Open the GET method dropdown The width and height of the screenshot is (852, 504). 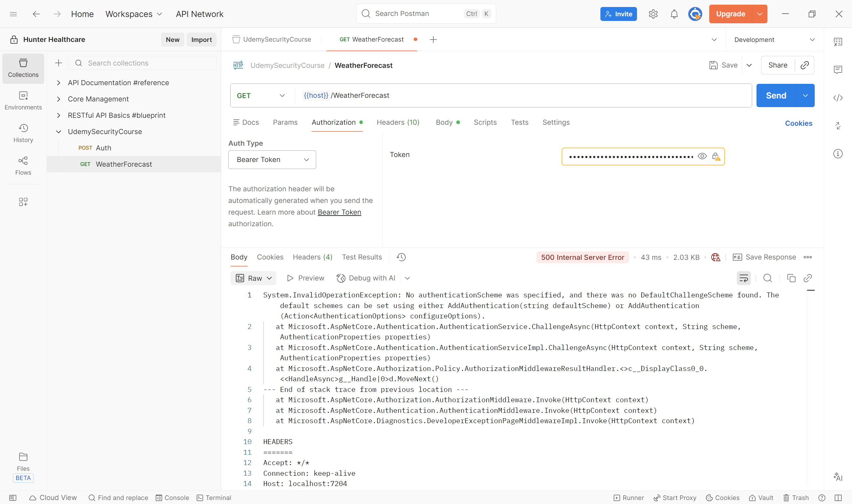261,95
